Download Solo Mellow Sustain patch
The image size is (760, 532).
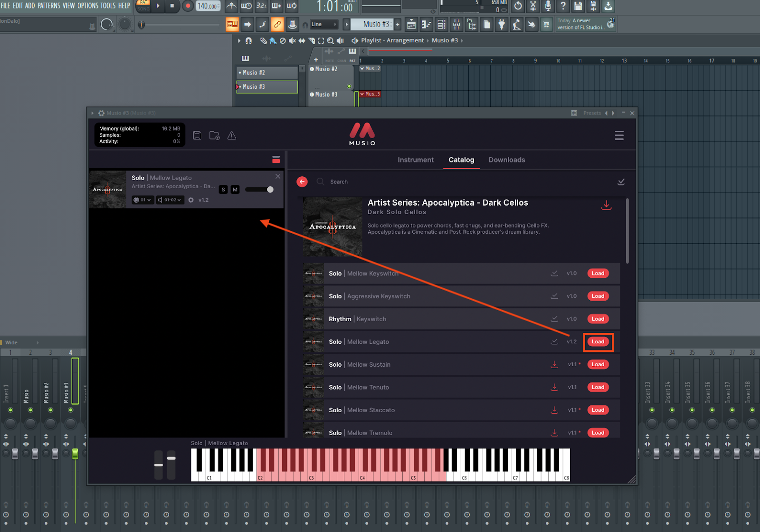point(554,364)
